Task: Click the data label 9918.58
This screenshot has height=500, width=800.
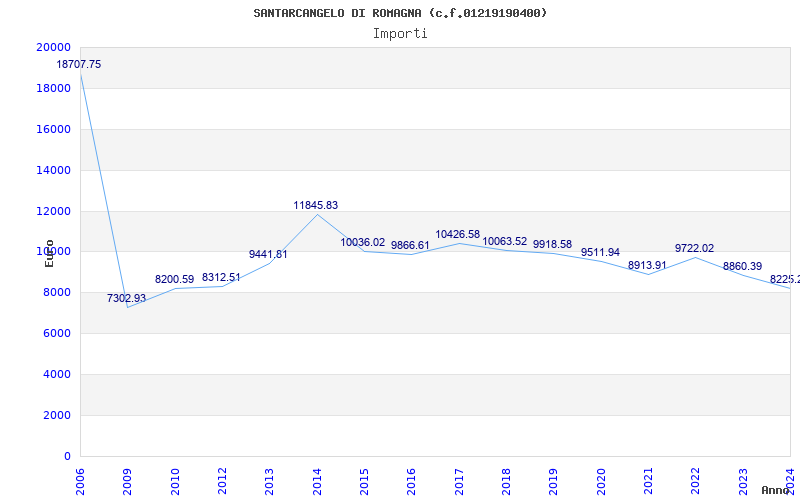Action: [x=553, y=244]
